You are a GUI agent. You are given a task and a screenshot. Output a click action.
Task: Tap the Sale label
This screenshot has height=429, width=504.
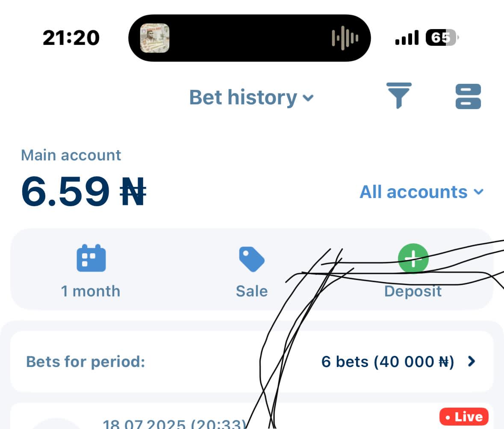(x=252, y=291)
